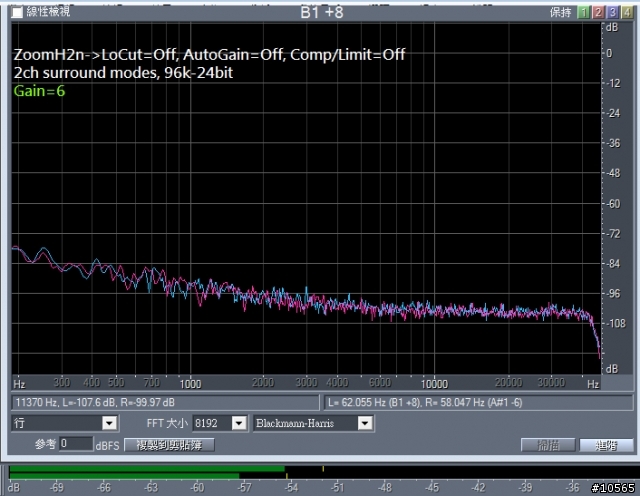640x496 pixels.
Task: Click the green level meter bottom channel bar
Action: tap(124, 476)
